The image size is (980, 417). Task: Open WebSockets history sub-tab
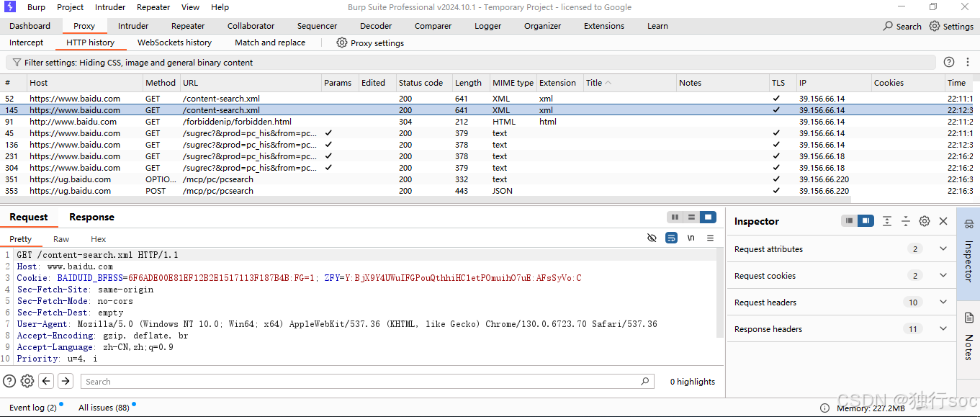(x=175, y=42)
